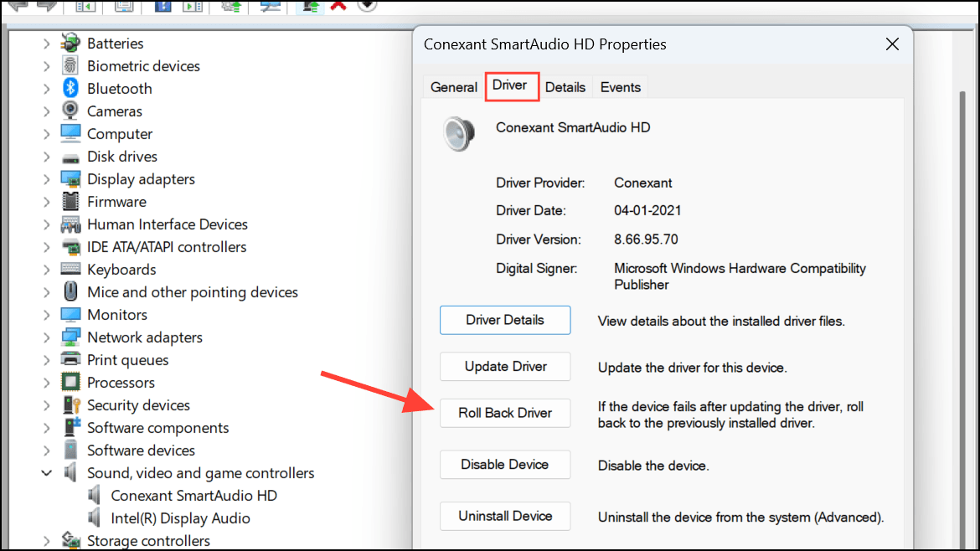Image resolution: width=980 pixels, height=551 pixels.
Task: Click the Mice and other pointing devices icon
Action: point(70,292)
